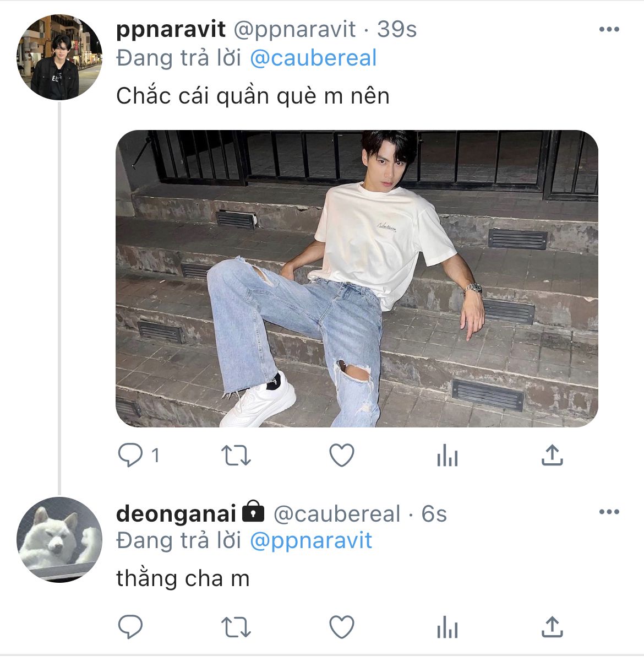
Task: Open deonganai's display name
Action: pos(176,513)
